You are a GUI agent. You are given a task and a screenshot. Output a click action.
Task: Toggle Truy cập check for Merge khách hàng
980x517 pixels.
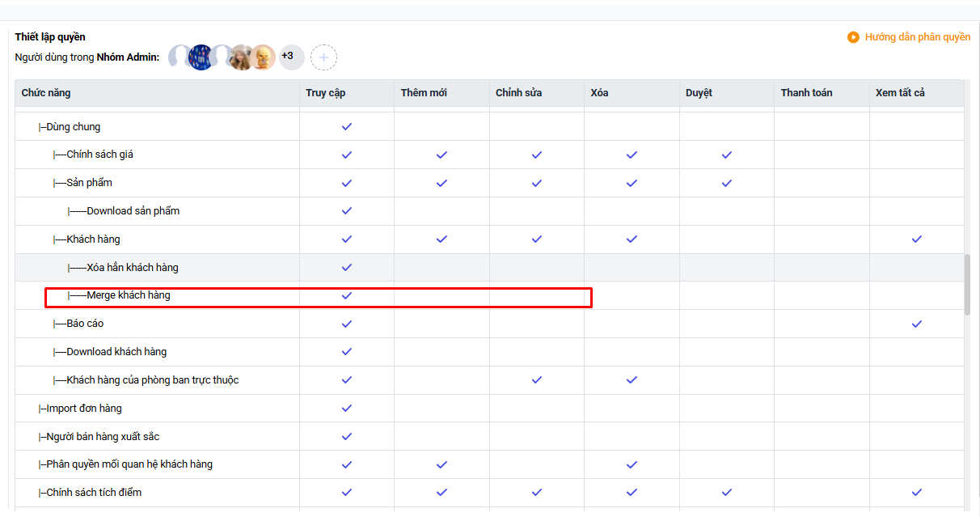click(x=347, y=295)
